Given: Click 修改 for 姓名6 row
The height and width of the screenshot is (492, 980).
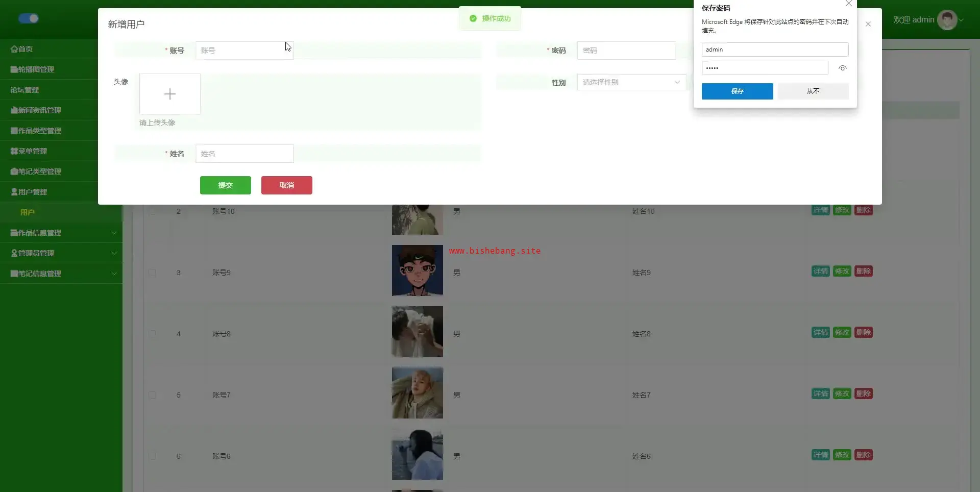Looking at the screenshot, I should 842,455.
